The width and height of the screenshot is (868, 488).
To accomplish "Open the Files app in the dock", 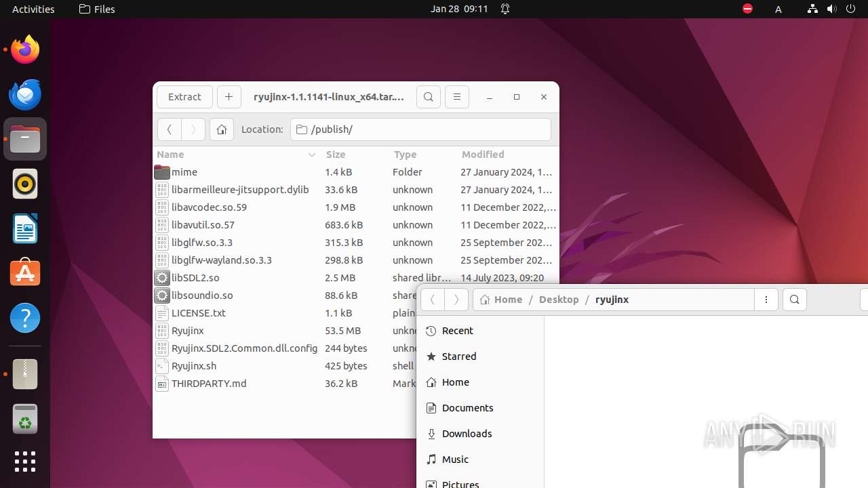I will pos(25,139).
